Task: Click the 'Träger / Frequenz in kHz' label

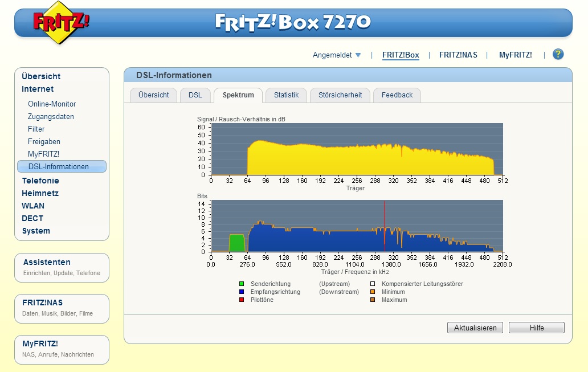Action: (355, 272)
